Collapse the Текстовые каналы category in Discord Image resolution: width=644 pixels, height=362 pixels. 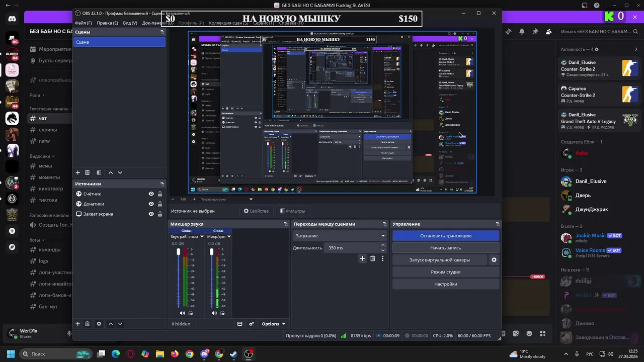click(x=51, y=109)
